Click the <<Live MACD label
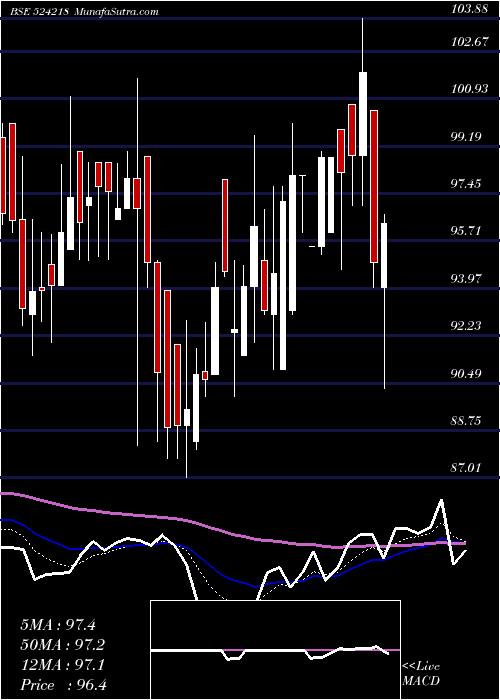The image size is (500, 700). (421, 673)
